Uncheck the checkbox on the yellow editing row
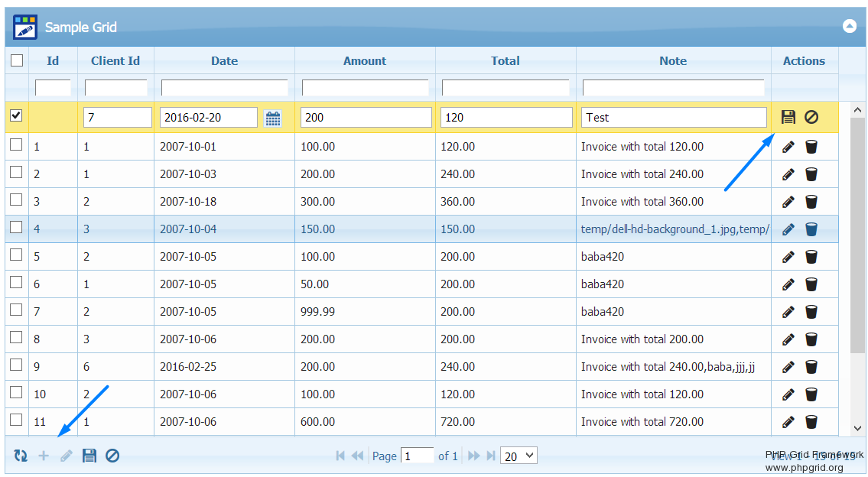Viewport: 868px width, 477px height. pos(16,115)
